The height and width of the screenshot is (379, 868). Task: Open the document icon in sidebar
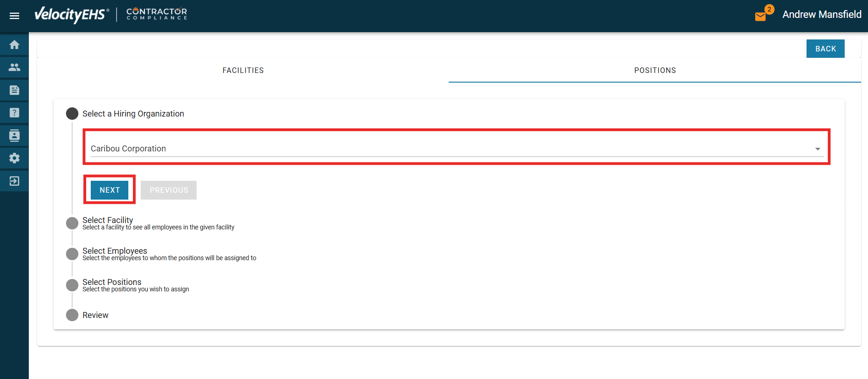[14, 90]
